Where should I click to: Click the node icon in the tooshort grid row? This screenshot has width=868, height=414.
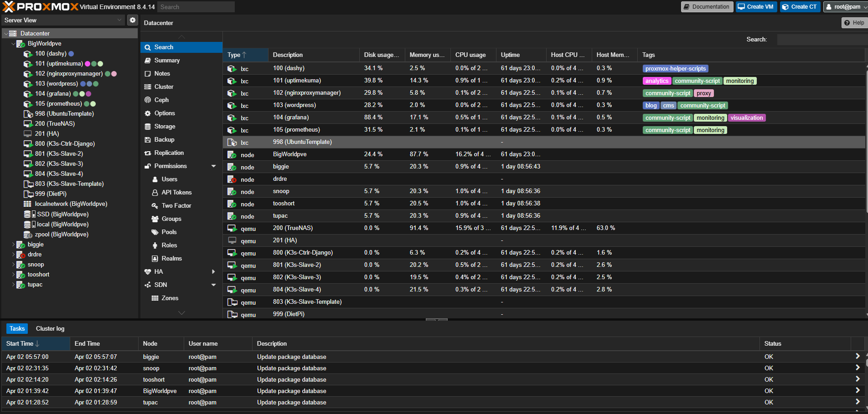point(232,204)
